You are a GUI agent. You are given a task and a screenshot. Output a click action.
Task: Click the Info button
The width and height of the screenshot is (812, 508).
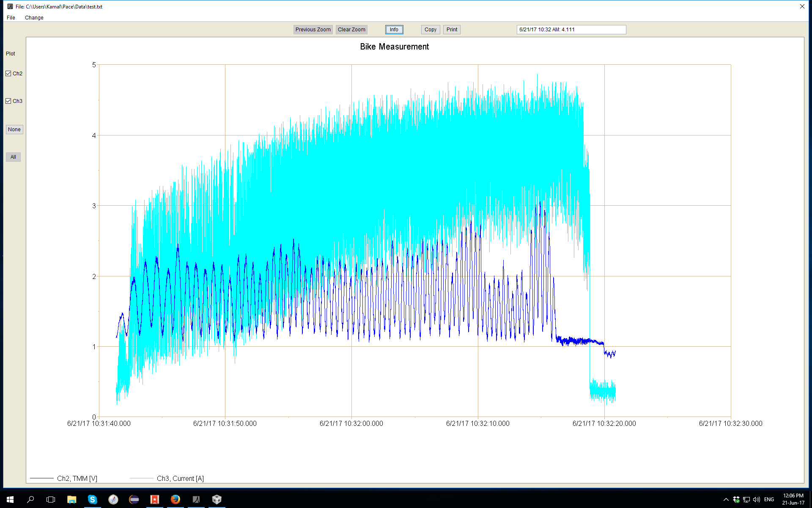pyautogui.click(x=394, y=30)
